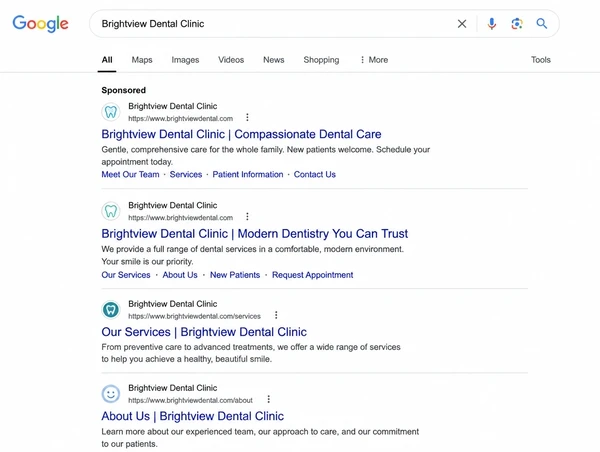Click the brightviewdental.com/services URL text

pyautogui.click(x=194, y=316)
